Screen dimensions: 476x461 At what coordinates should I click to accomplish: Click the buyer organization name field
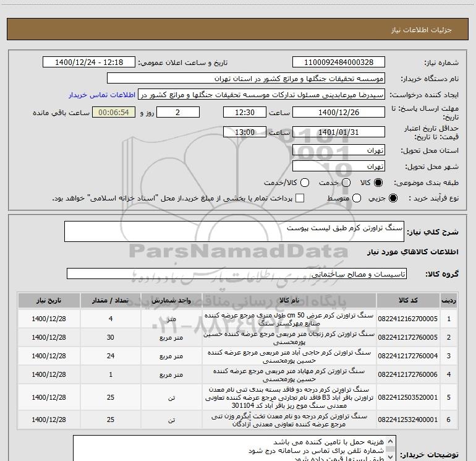[x=246, y=79]
